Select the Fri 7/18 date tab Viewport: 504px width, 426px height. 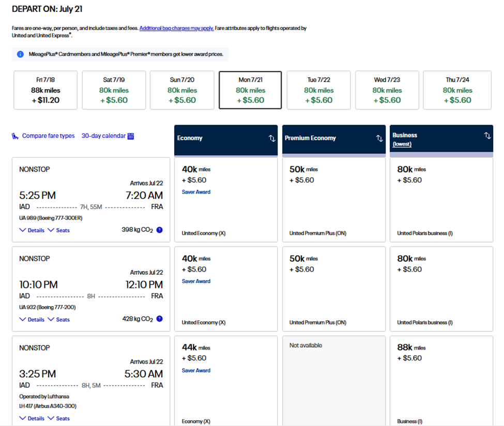pos(45,90)
